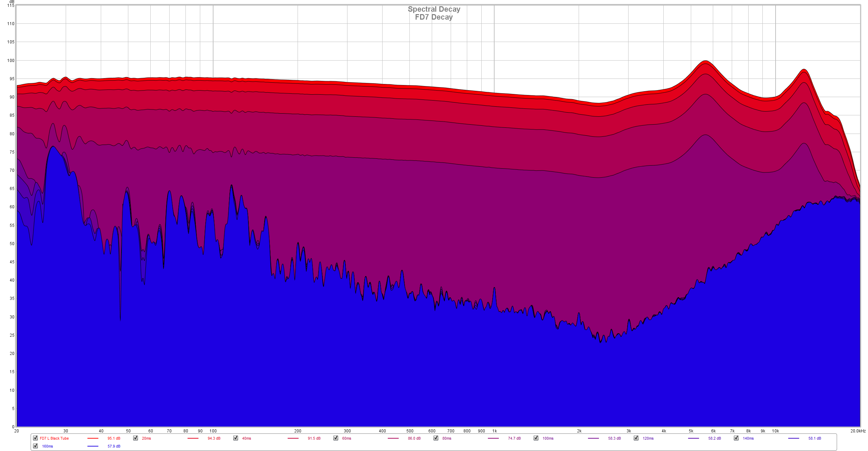Click the 95.1 dB legend value
Viewport: 868px width, 451px height.
(x=114, y=438)
